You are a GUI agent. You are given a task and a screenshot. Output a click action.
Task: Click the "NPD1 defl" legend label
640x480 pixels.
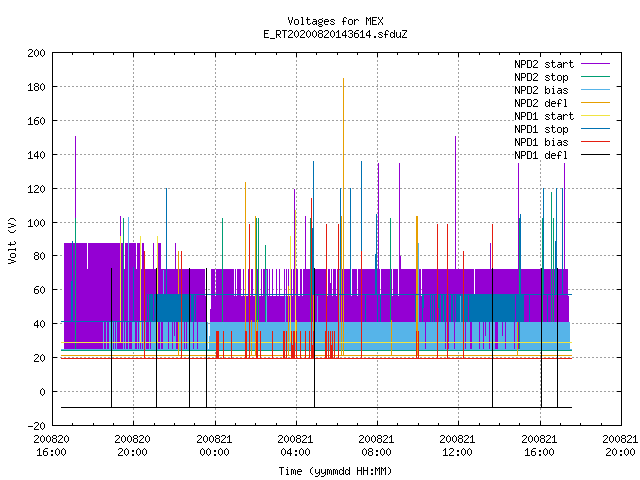[x=541, y=156]
